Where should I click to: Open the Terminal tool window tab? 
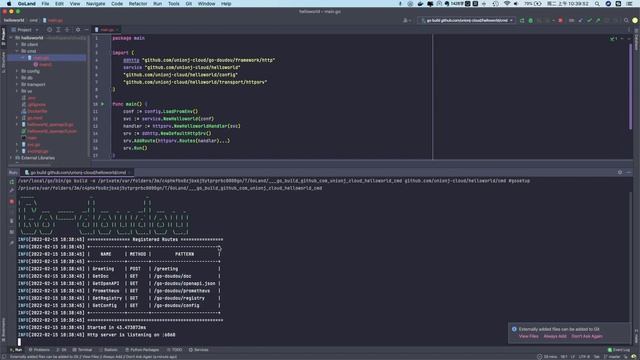coord(82,350)
